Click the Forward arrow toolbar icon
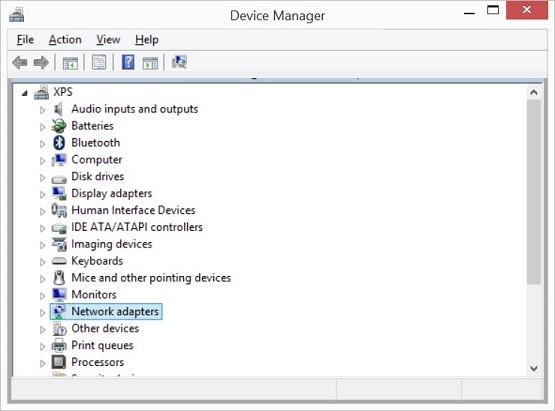The width and height of the screenshot is (555, 411). 41,63
